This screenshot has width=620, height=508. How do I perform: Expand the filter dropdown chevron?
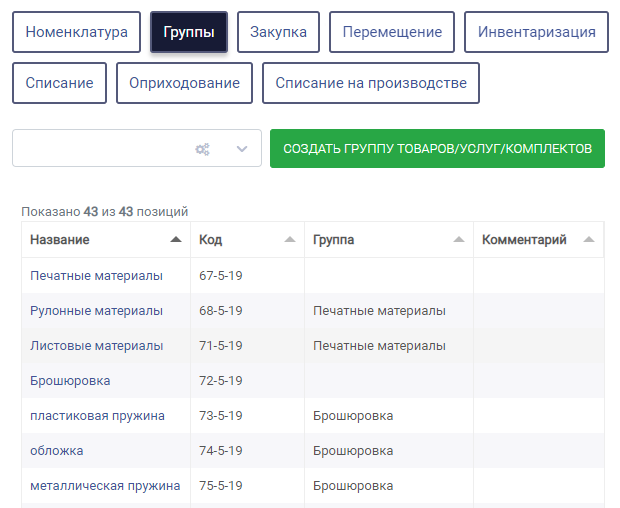pos(242,149)
